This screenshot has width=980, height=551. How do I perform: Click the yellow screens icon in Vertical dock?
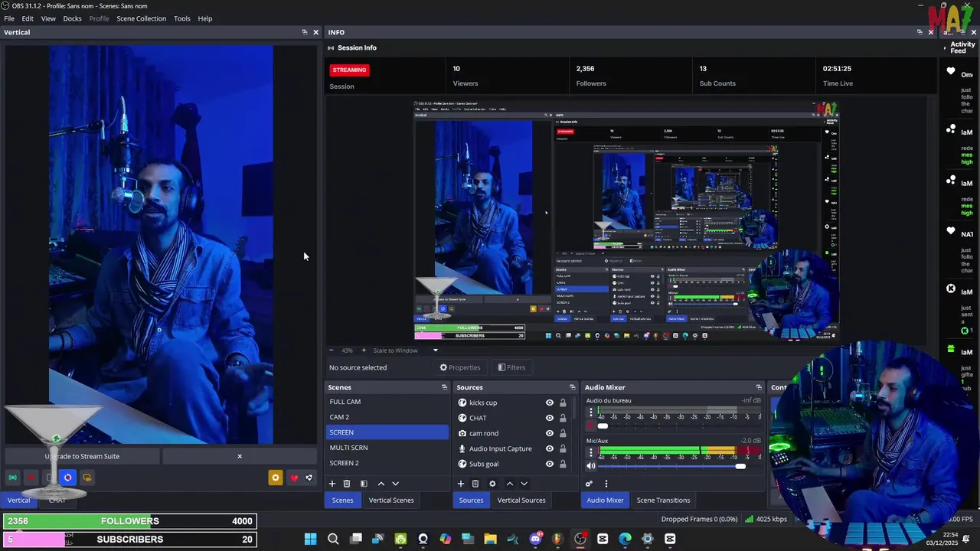point(87,478)
